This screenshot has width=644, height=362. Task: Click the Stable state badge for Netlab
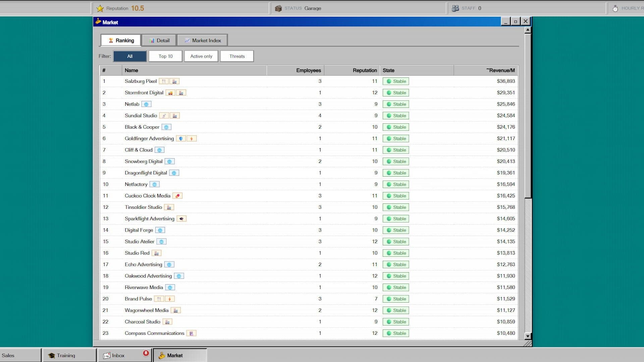(x=396, y=104)
